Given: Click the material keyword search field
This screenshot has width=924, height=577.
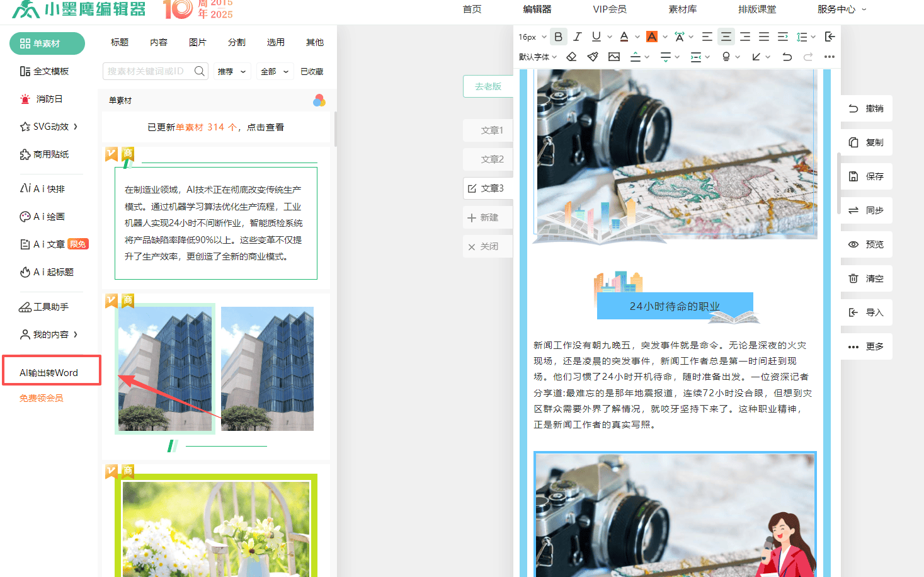Looking at the screenshot, I should [148, 71].
